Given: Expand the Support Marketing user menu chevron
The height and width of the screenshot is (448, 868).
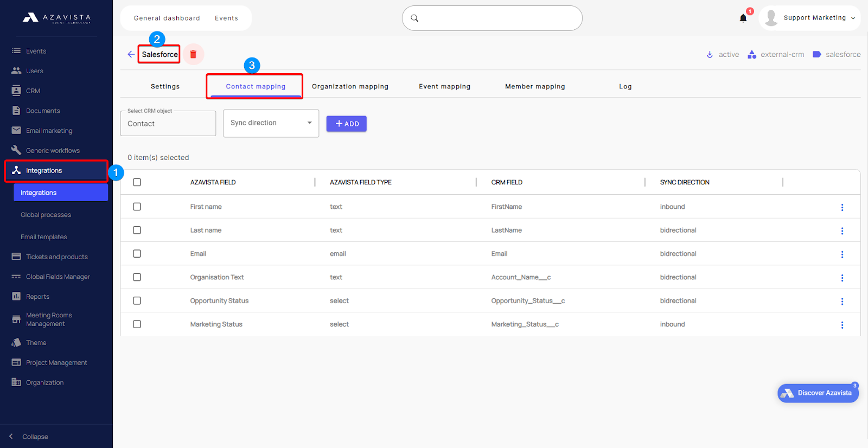Looking at the screenshot, I should [x=853, y=18].
